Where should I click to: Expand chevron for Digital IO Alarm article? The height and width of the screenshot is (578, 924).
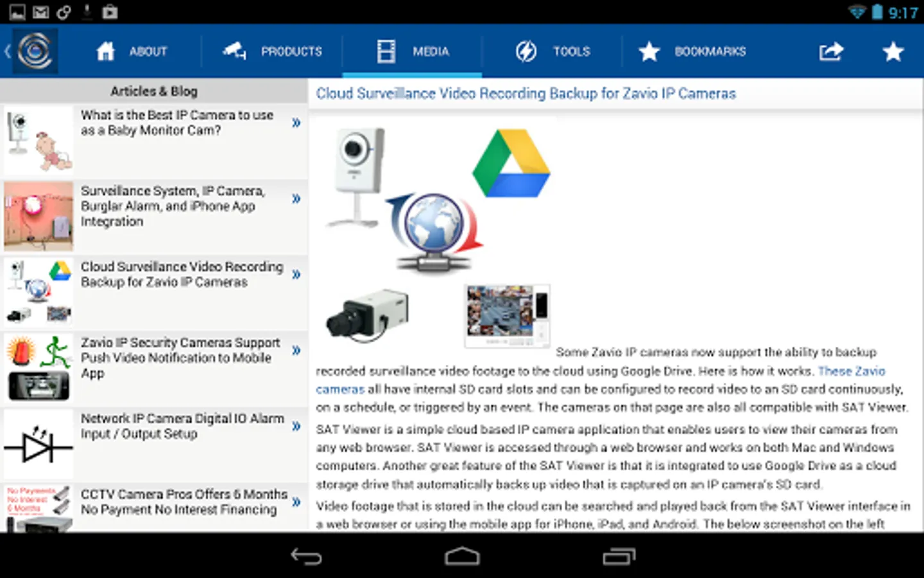coord(296,426)
